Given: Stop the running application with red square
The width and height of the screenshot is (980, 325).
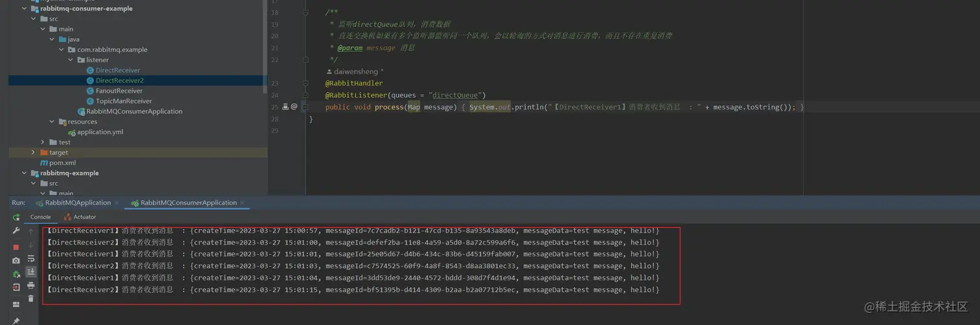Looking at the screenshot, I should [x=16, y=247].
